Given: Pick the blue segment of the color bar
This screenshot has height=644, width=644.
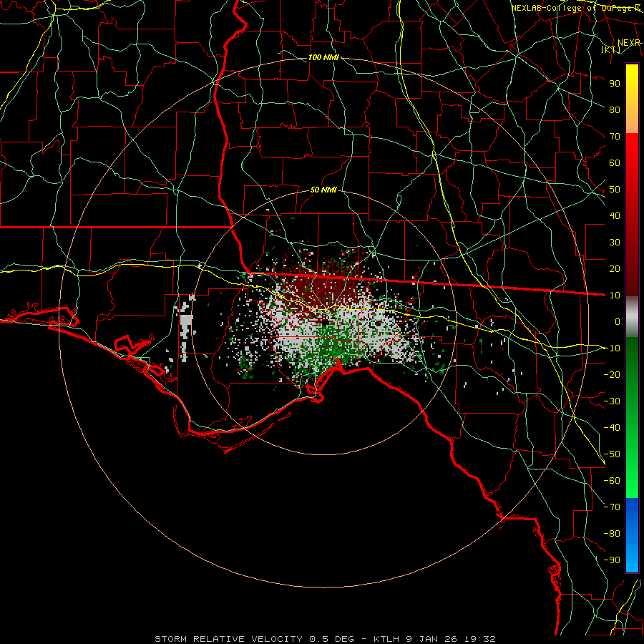Looking at the screenshot, I should pyautogui.click(x=632, y=535).
